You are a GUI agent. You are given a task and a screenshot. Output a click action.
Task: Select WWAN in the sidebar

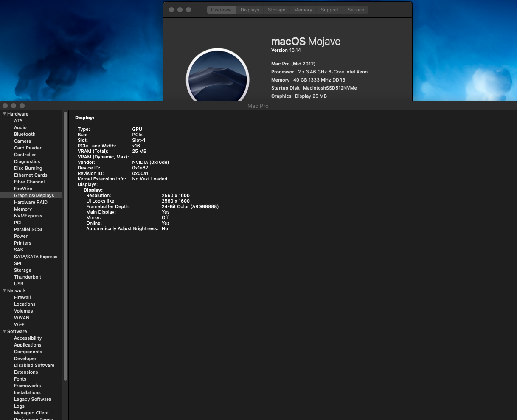point(22,318)
